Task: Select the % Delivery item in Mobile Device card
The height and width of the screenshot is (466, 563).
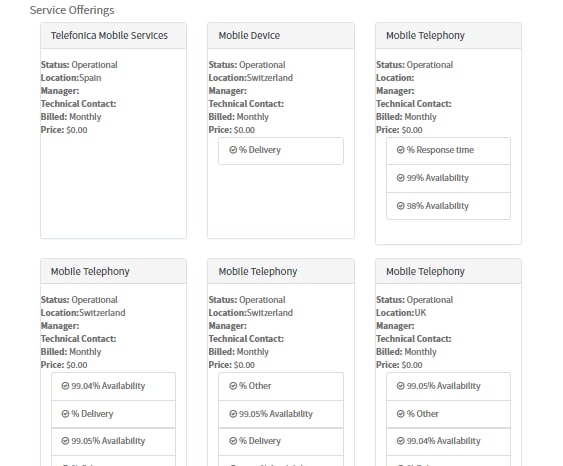Action: click(281, 151)
